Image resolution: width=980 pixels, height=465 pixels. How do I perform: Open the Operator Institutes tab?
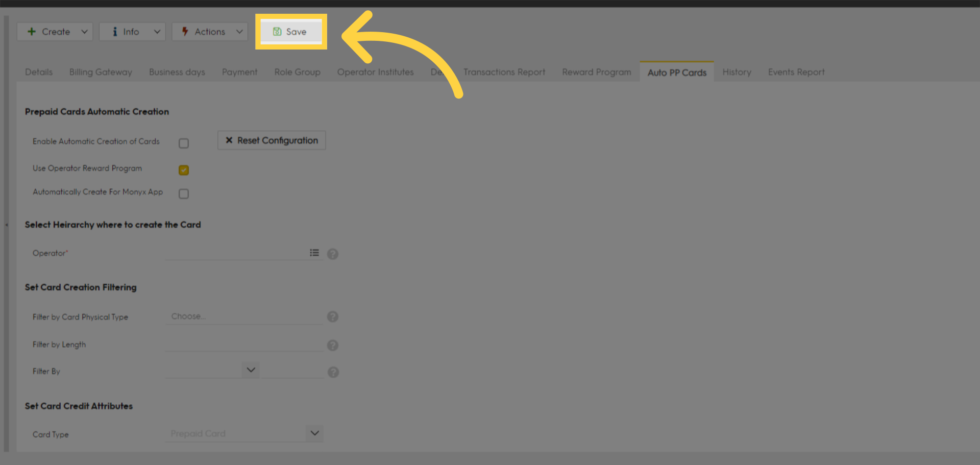point(375,72)
